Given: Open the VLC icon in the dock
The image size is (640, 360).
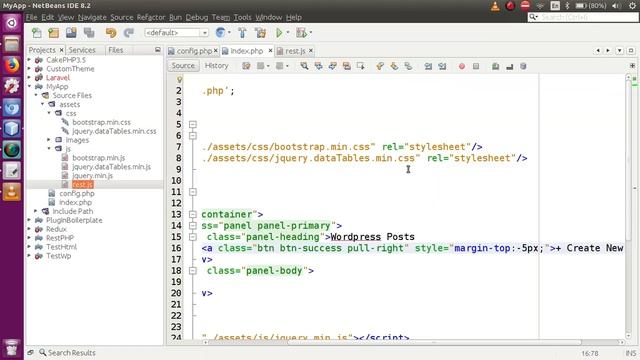Looking at the screenshot, I should pyautogui.click(x=11, y=192).
